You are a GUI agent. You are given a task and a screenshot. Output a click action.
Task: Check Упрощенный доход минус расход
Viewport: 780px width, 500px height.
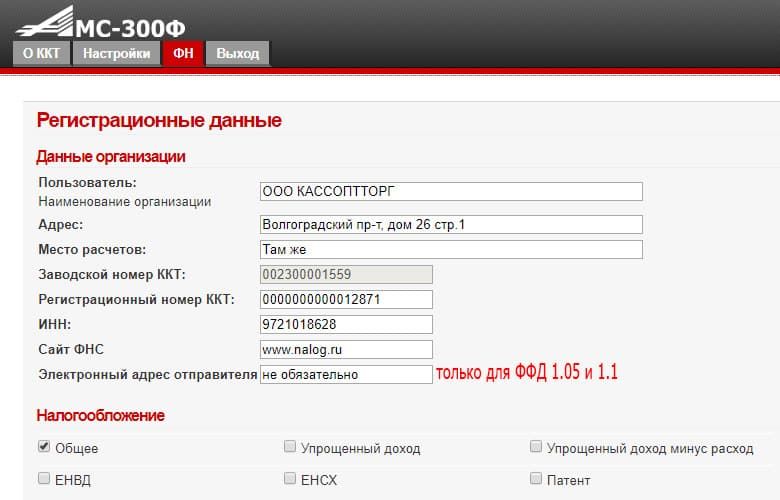coord(535,446)
